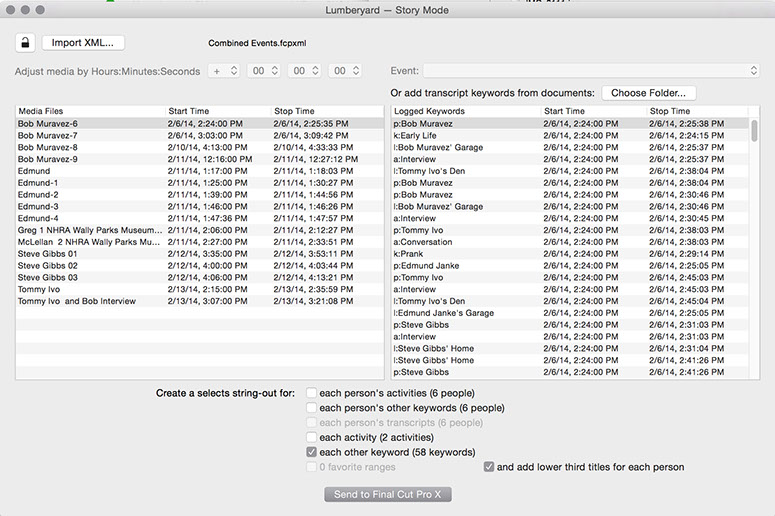Select the Edmund-4 row
The width and height of the screenshot is (775, 516).
[200, 218]
